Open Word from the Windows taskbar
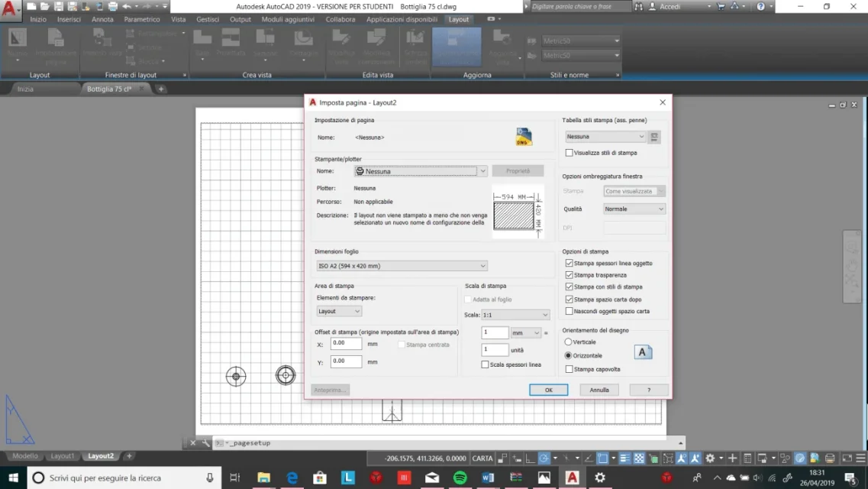This screenshot has width=868, height=489. pyautogui.click(x=488, y=478)
